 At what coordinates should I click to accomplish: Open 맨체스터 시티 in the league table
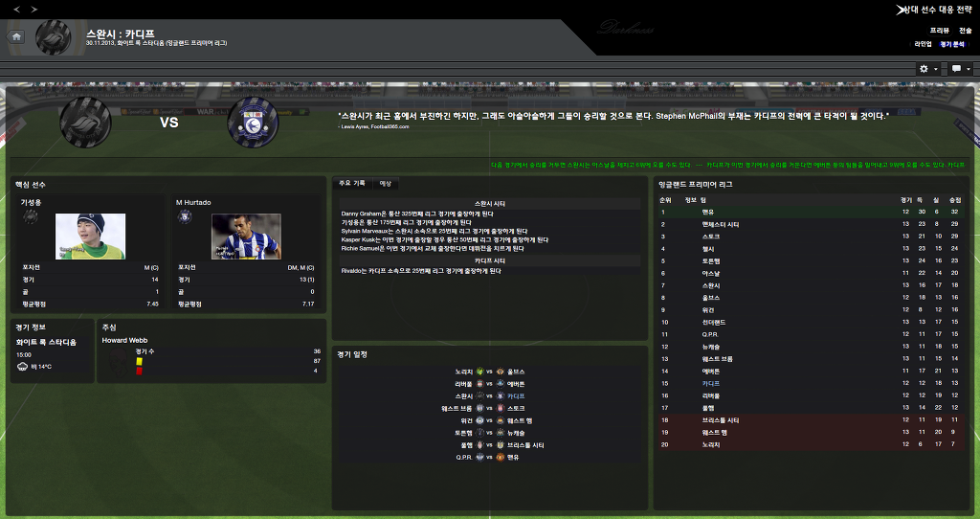pyautogui.click(x=720, y=224)
